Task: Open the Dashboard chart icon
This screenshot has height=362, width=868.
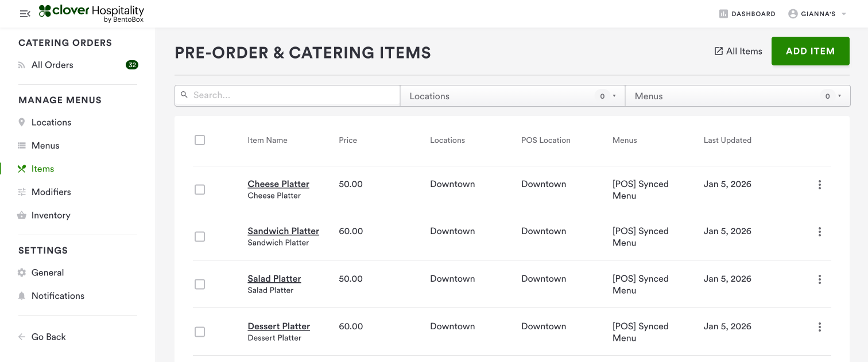Action: (723, 14)
